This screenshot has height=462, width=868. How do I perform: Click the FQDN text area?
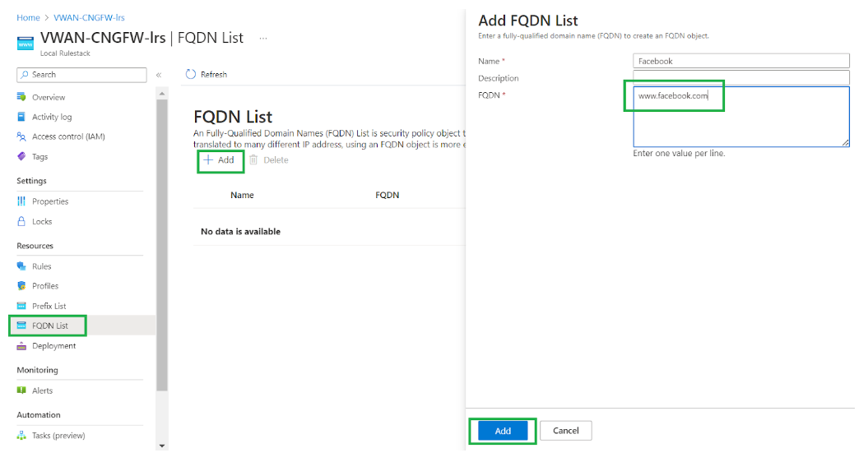tap(740, 117)
